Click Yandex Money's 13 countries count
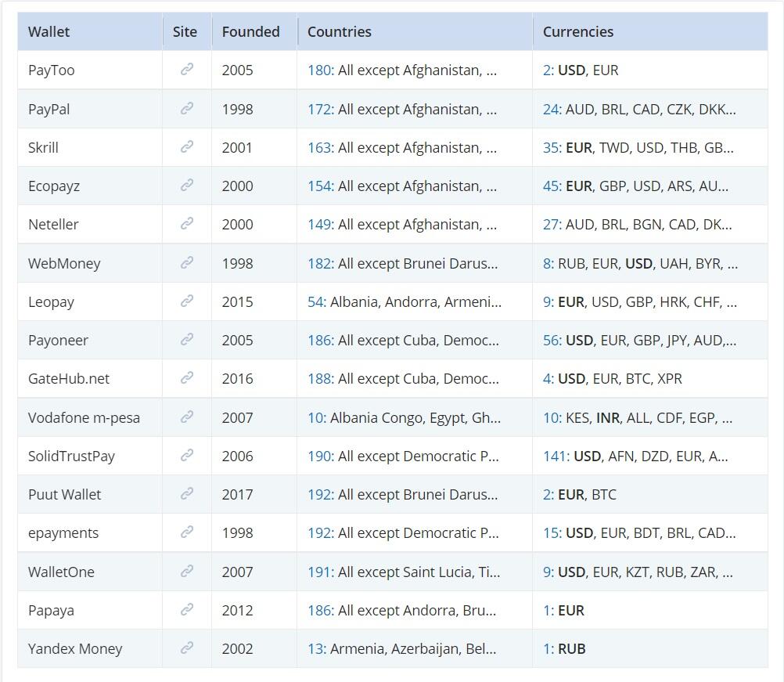Image resolution: width=784 pixels, height=682 pixels. pos(317,649)
